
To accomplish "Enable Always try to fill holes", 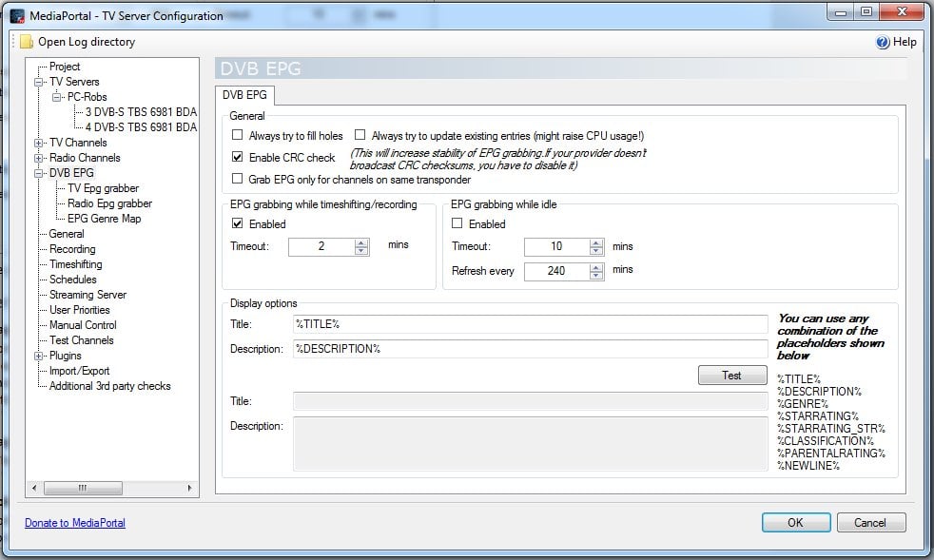I will [x=237, y=135].
